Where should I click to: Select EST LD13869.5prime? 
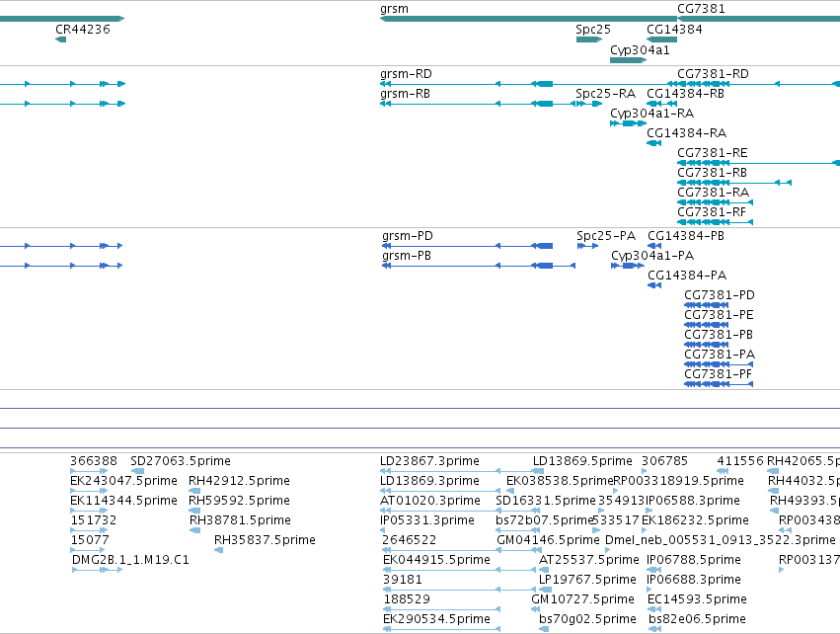(582, 461)
